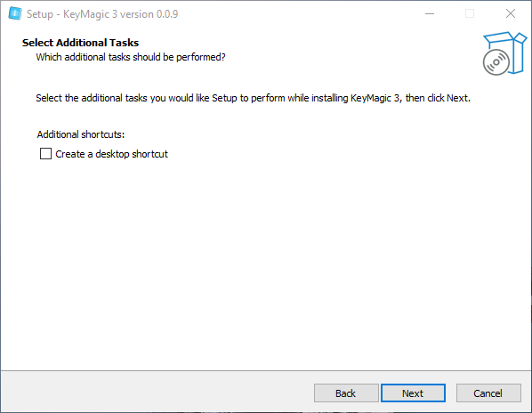The image size is (532, 413).
Task: Click the word 'Setup' in the instruction sentence
Action: coord(224,98)
